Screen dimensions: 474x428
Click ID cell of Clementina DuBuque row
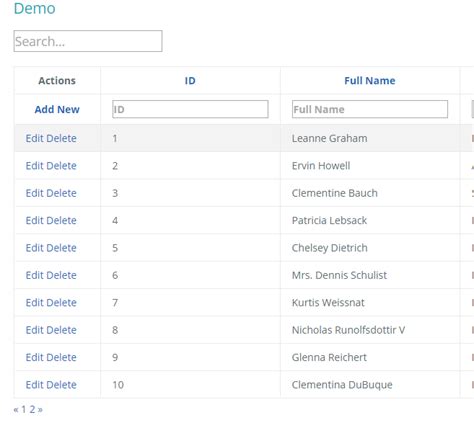pyautogui.click(x=190, y=385)
